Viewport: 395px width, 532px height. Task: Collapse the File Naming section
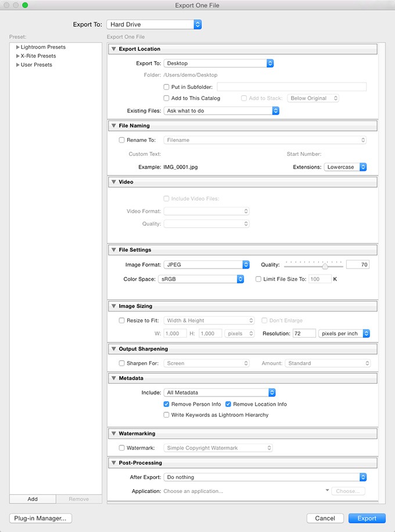pyautogui.click(x=113, y=126)
